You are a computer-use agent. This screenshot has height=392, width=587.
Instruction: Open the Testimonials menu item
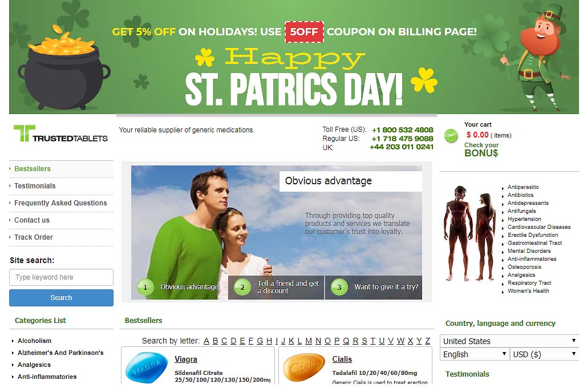(x=35, y=186)
